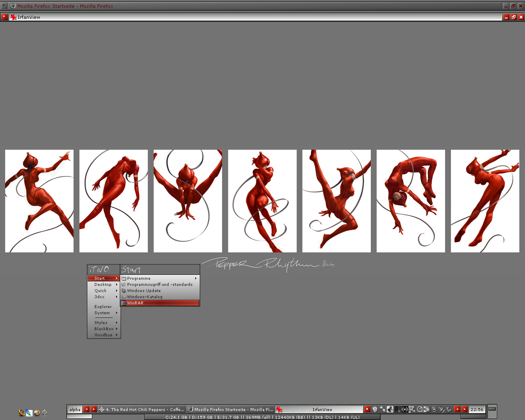Click the grid-bars tray icon

click(x=397, y=409)
